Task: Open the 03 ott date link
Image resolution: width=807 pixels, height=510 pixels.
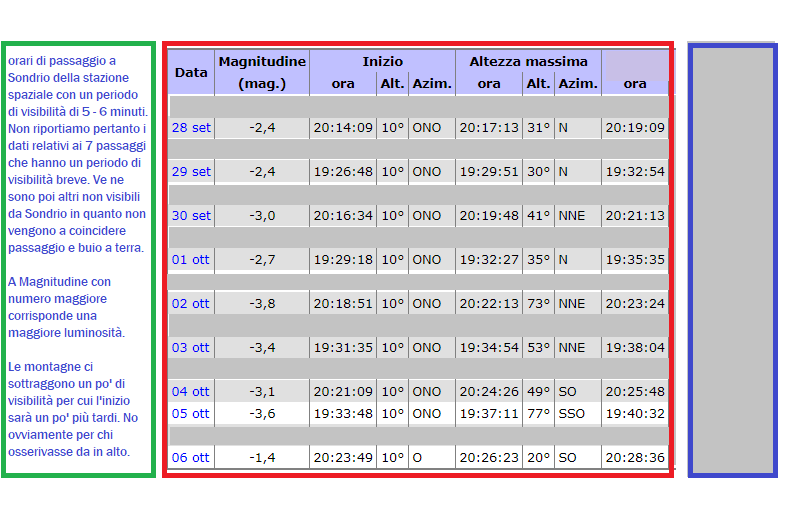Action: (x=190, y=347)
